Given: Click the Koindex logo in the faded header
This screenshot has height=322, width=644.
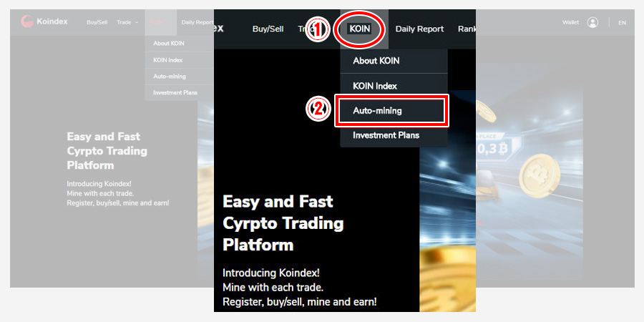Looking at the screenshot, I should [44, 21].
